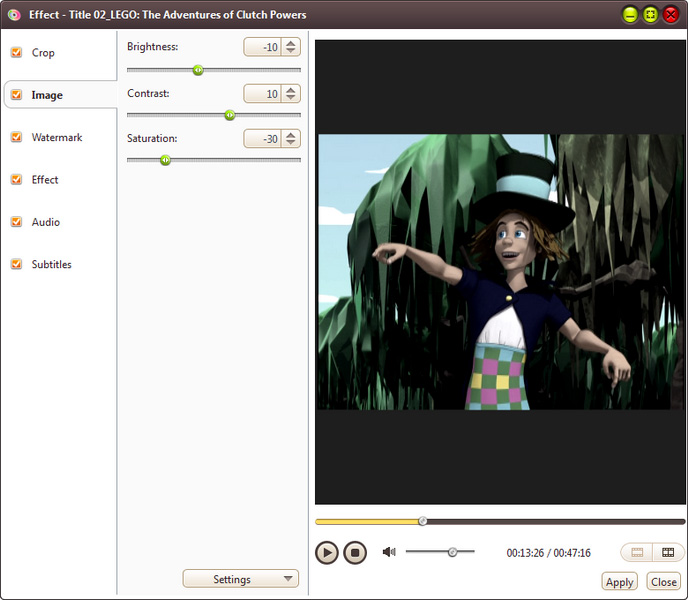Click the volume slider knob
The width and height of the screenshot is (688, 600).
click(x=452, y=552)
